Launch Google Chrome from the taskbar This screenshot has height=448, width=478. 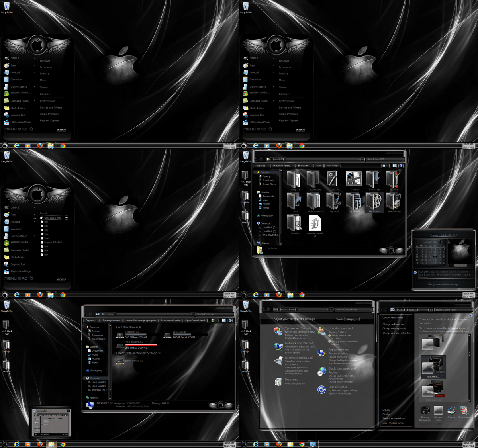coord(63,146)
